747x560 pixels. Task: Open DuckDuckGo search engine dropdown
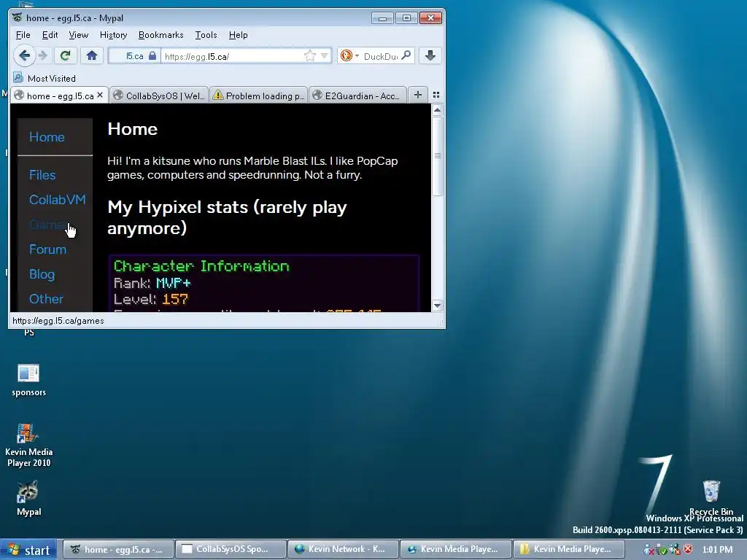[349, 55]
